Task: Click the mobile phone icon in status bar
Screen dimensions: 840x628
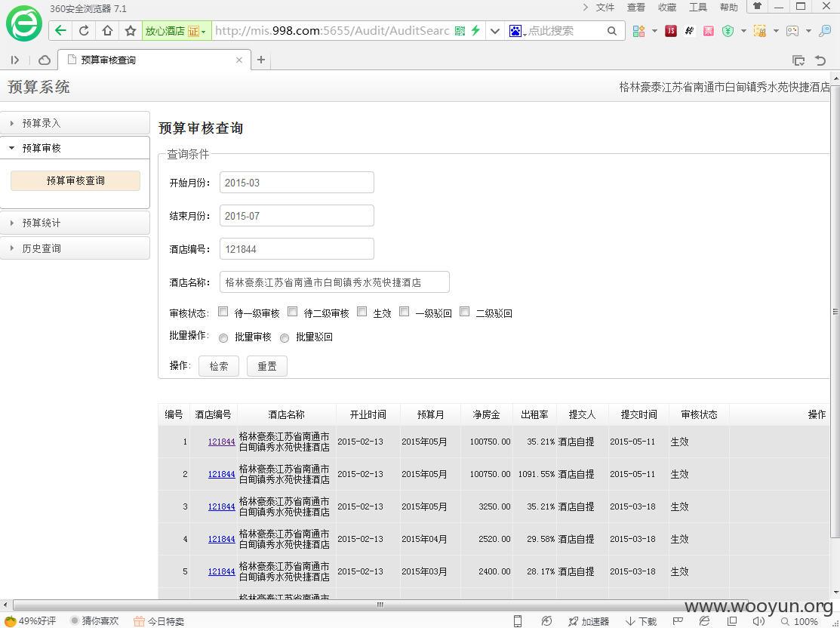Action: tap(518, 621)
